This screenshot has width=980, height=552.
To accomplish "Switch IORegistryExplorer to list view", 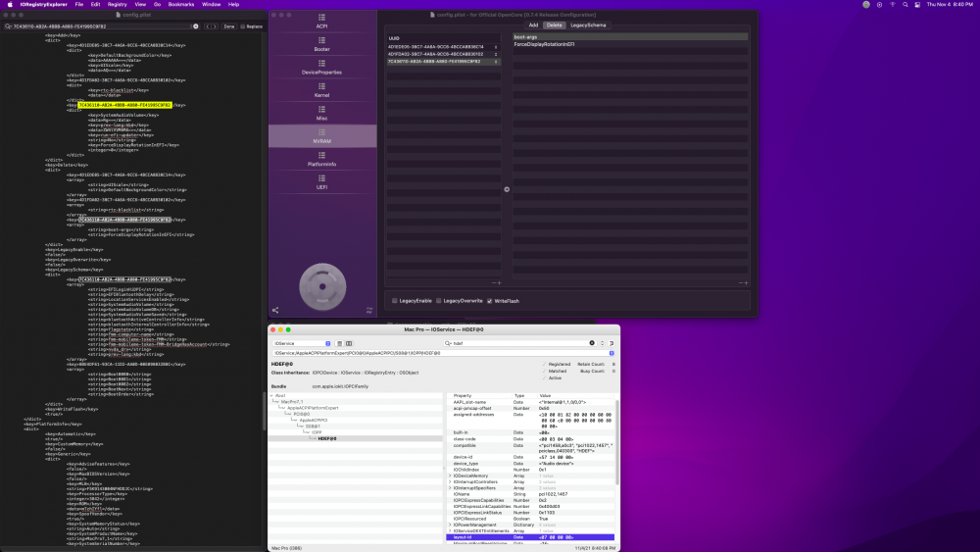I will pyautogui.click(x=339, y=343).
